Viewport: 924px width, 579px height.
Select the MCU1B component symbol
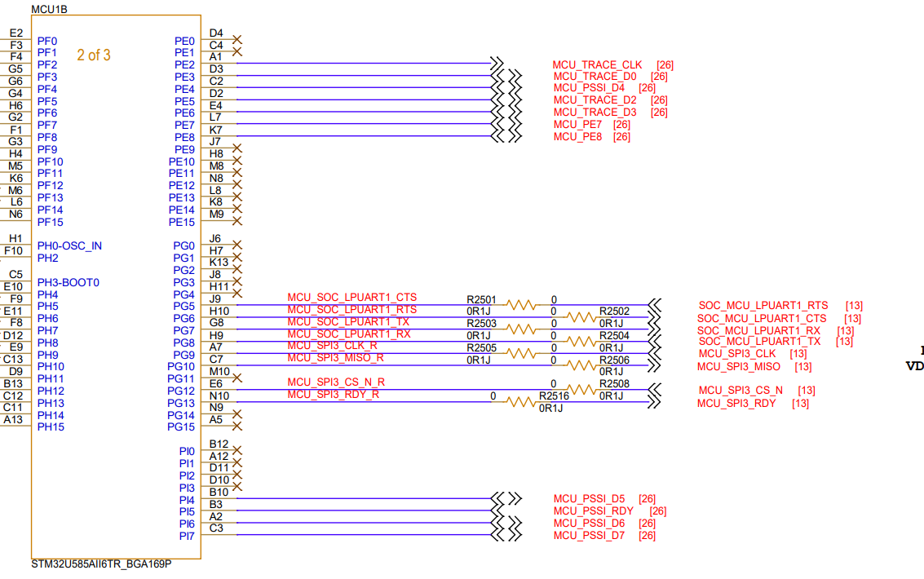(114, 285)
